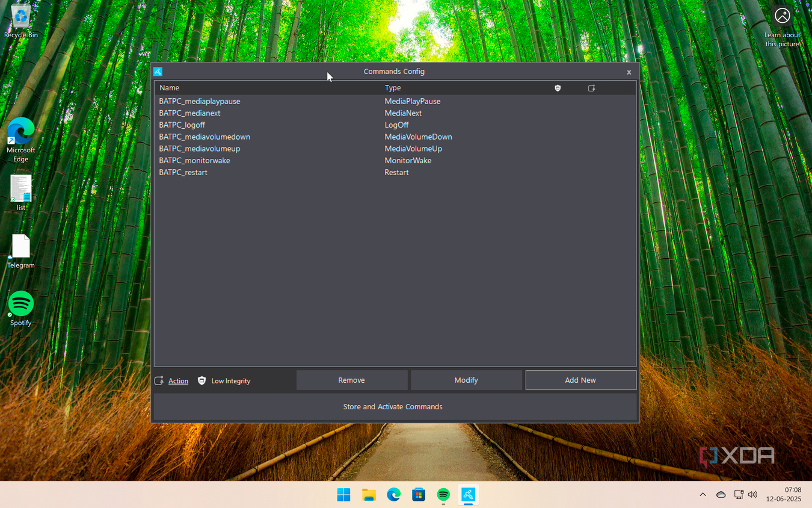Open File Explorer from the taskbar

click(369, 495)
